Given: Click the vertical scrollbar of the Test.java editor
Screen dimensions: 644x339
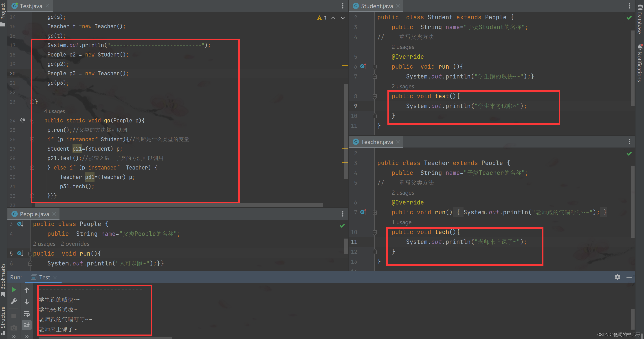Looking at the screenshot, I should 346,132.
